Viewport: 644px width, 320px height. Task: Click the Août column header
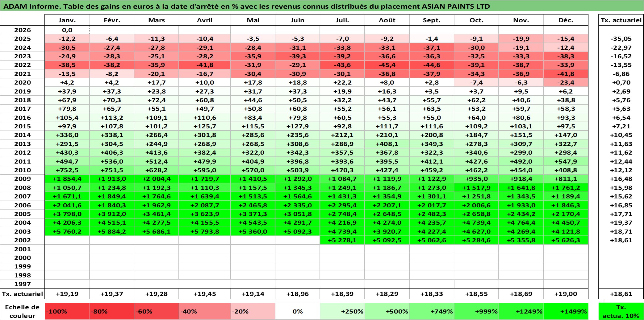(x=387, y=20)
